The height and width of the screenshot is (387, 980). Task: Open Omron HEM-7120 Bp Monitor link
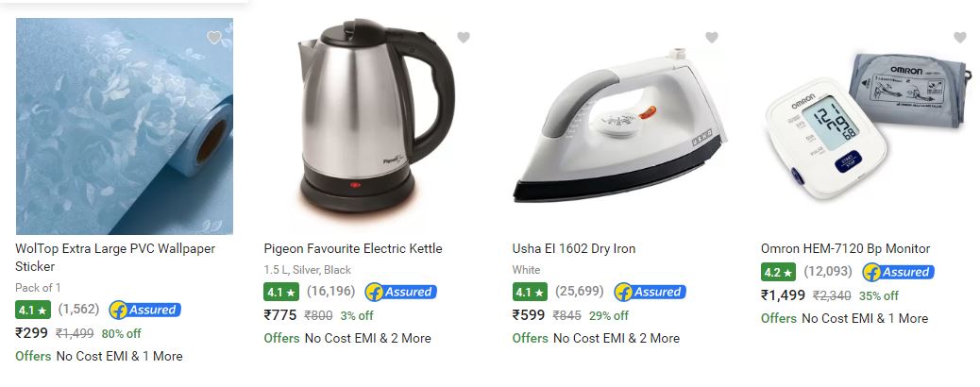[845, 248]
